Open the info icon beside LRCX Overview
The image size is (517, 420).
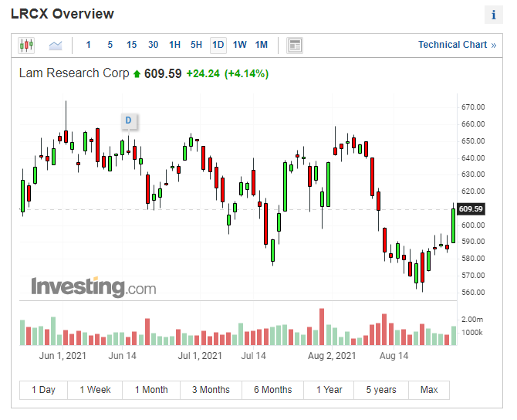[x=494, y=15]
